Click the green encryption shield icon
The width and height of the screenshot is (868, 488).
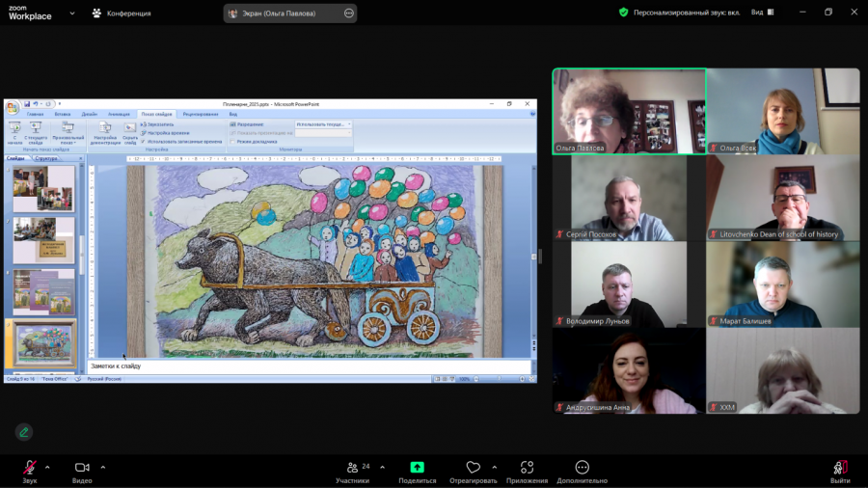[x=623, y=13]
